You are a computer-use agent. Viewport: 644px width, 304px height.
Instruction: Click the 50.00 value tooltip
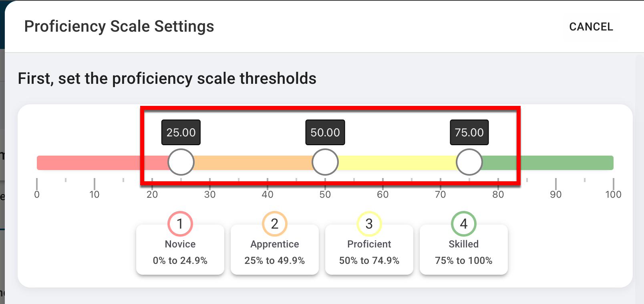[x=325, y=132]
